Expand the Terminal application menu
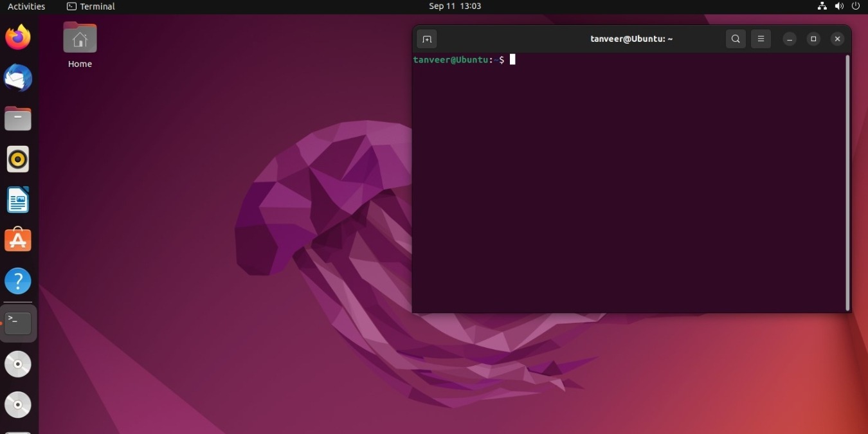 tap(90, 6)
